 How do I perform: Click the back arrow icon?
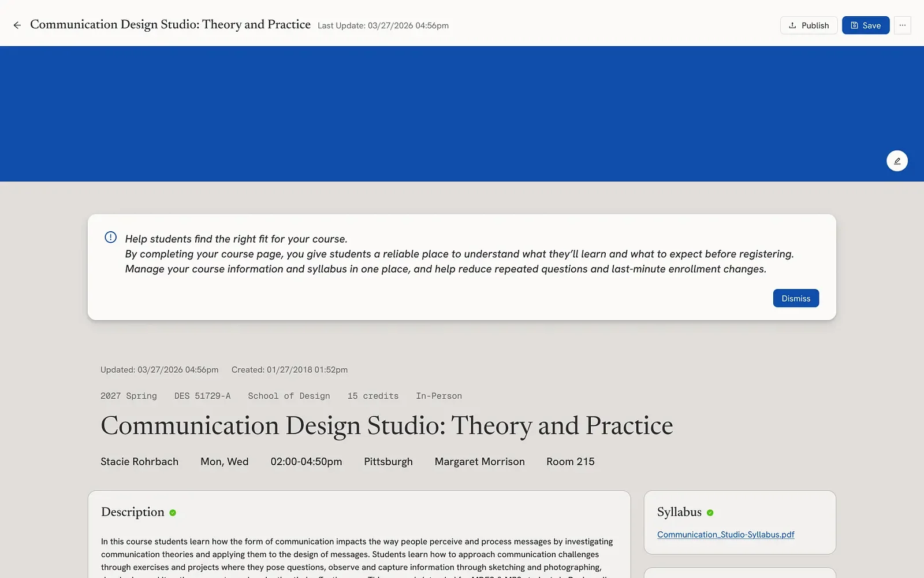[17, 25]
